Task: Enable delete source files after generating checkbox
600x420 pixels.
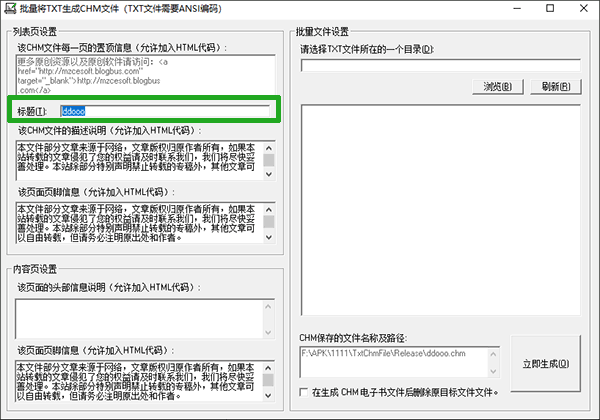Action: click(x=304, y=392)
